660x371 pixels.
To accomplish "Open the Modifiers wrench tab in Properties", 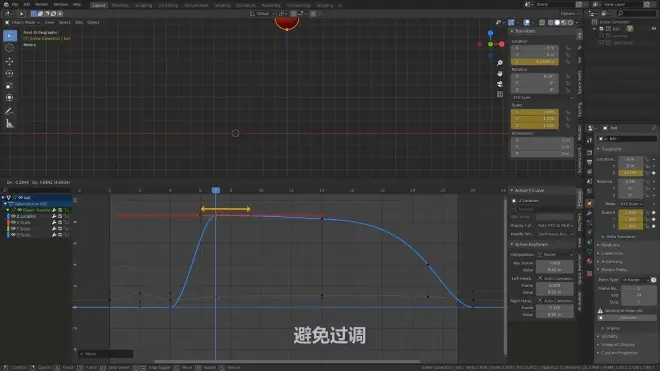I will click(x=590, y=214).
